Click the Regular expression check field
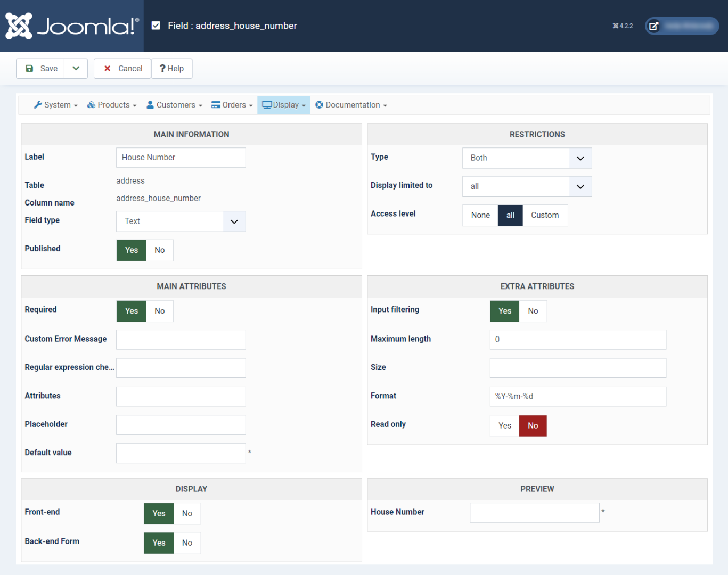Screen dimensions: 728x575 click(x=181, y=368)
